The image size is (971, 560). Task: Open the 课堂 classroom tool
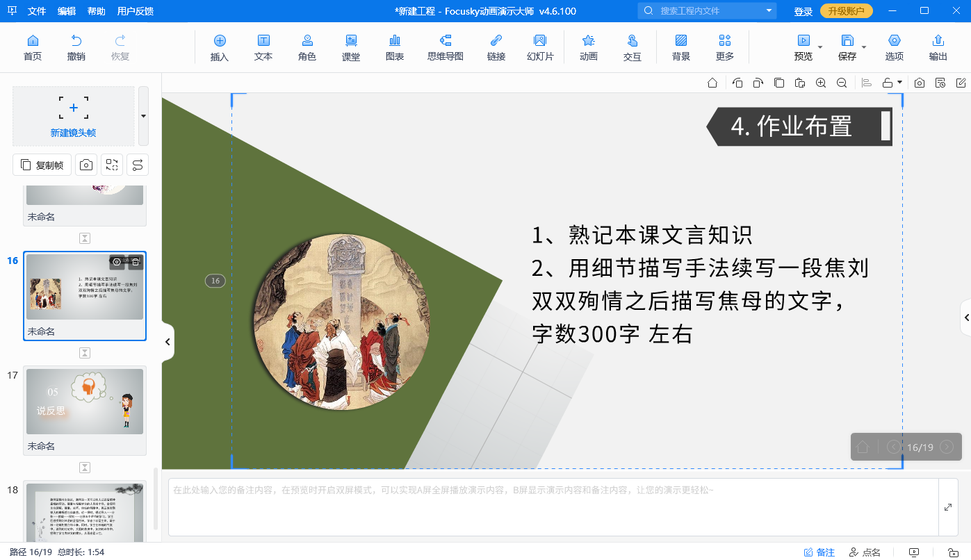coord(351,48)
